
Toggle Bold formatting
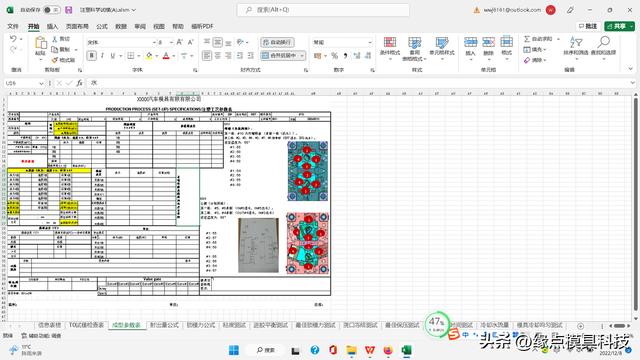(x=91, y=56)
